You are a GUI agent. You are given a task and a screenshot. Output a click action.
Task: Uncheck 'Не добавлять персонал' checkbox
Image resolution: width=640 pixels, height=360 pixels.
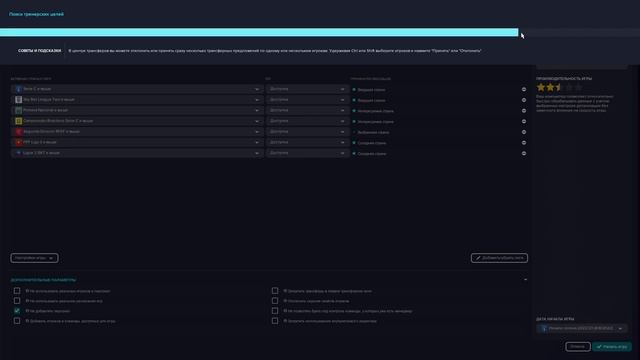(17, 311)
